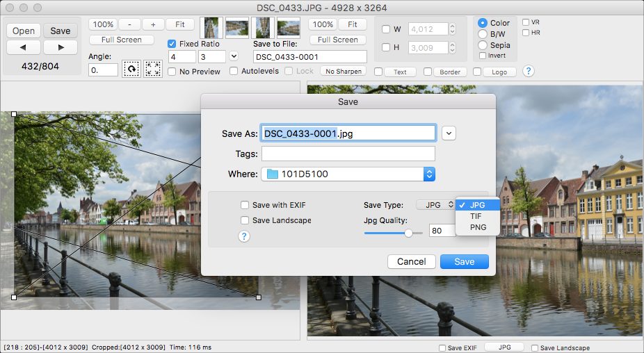Viewport: 644px width, 353px height.
Task: Click the select-all crop frame icon
Action: (153, 69)
